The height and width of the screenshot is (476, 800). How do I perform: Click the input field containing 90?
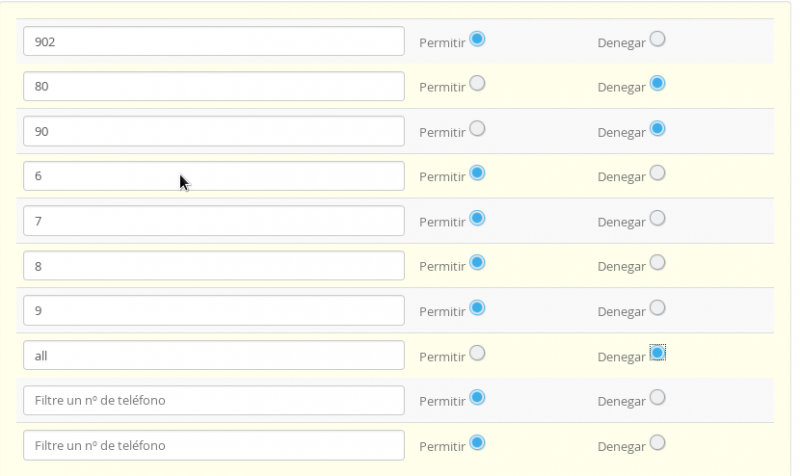point(213,131)
